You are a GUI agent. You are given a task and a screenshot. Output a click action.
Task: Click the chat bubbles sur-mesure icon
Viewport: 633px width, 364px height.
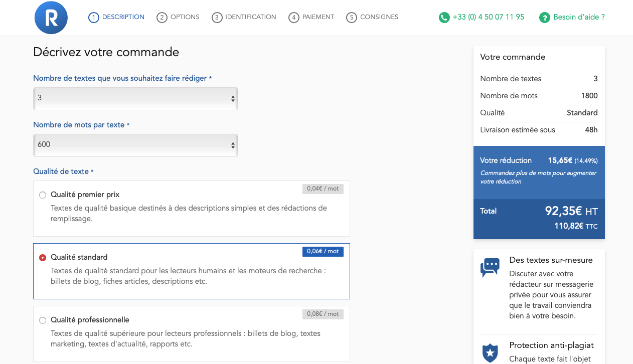[490, 268]
